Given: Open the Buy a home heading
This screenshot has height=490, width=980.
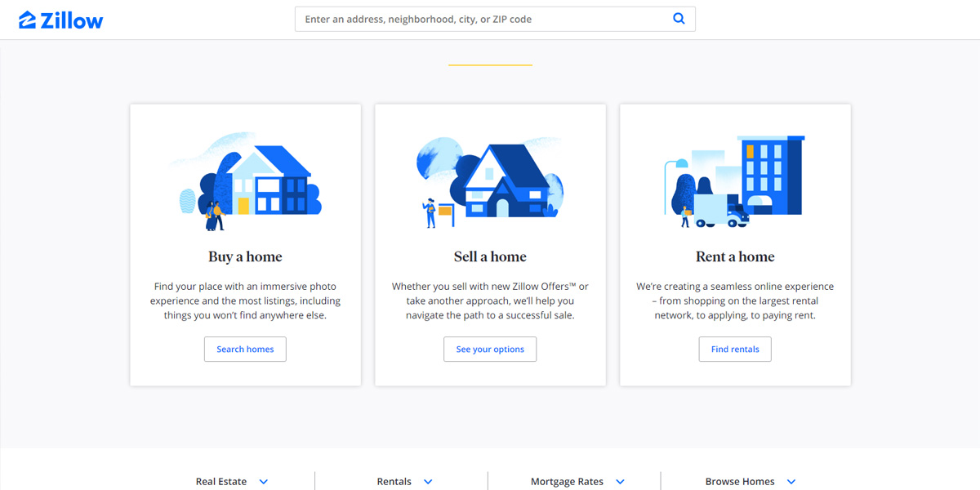Looking at the screenshot, I should (x=245, y=256).
